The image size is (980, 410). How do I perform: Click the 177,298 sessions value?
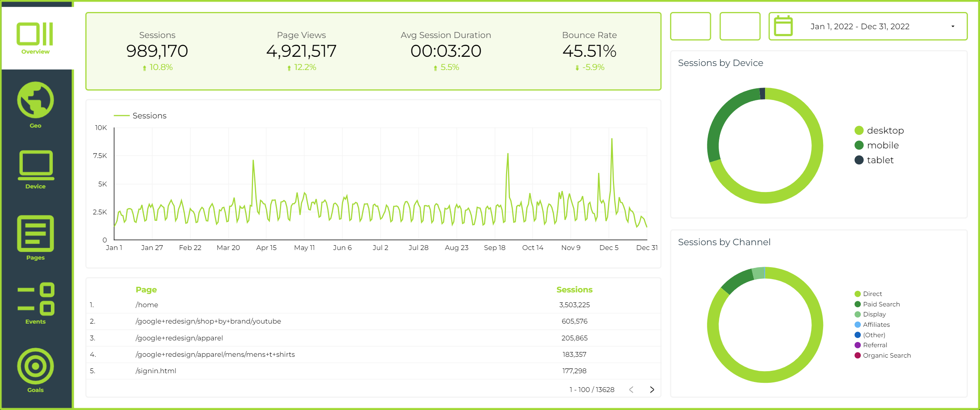click(x=574, y=371)
